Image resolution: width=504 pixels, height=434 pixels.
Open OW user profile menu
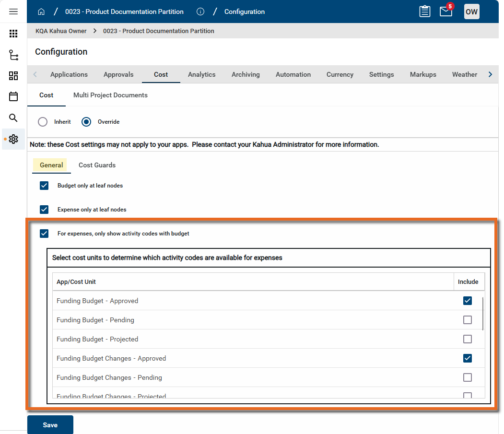pos(471,12)
